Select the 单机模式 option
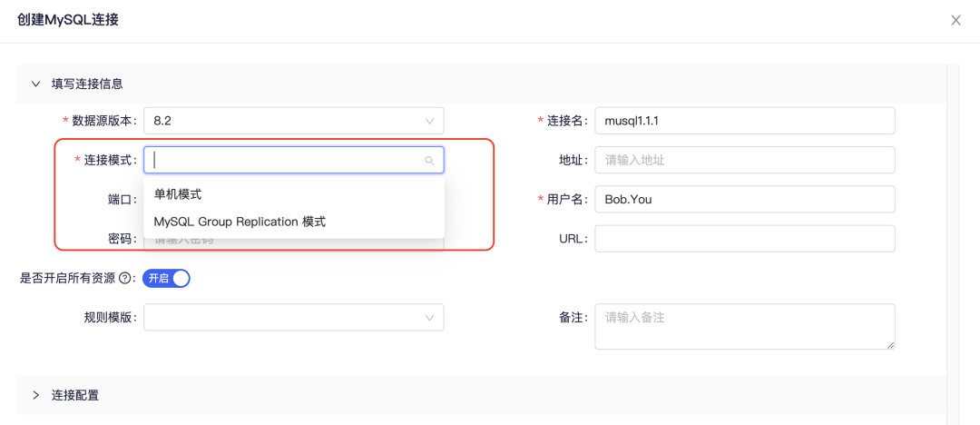The width and height of the screenshot is (980, 425). pos(294,194)
